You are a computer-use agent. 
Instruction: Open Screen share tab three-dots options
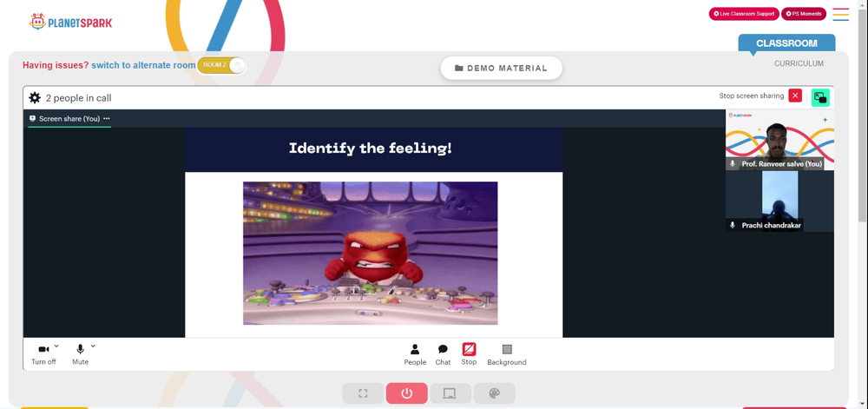coord(106,118)
